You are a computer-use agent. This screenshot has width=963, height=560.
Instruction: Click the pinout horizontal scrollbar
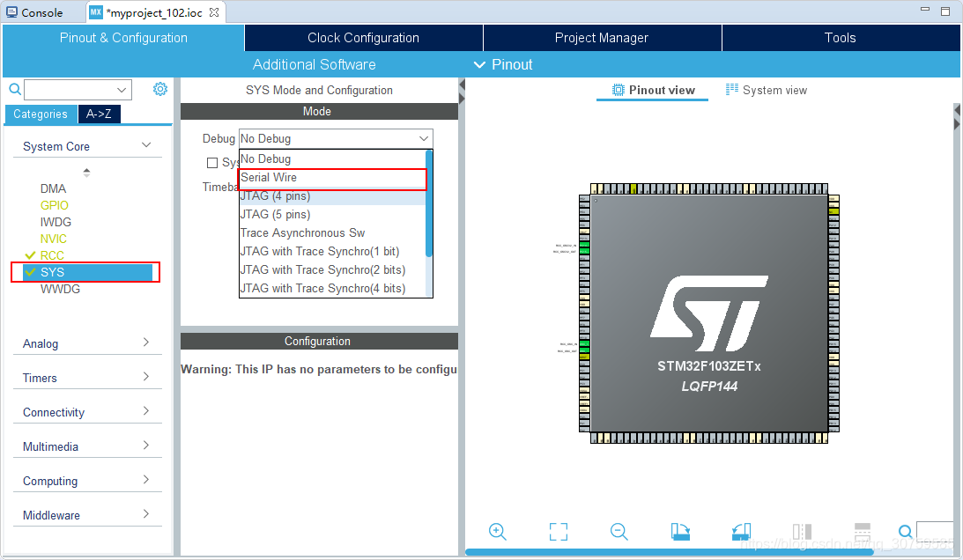[670, 551]
